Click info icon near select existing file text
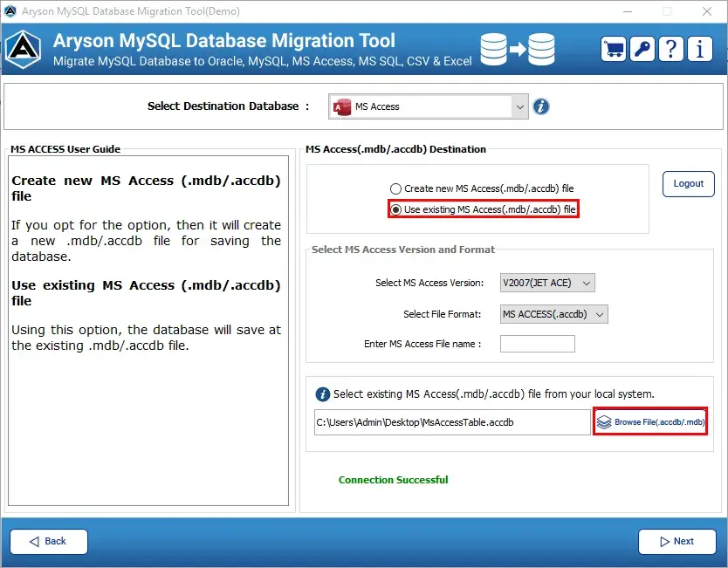Image resolution: width=728 pixels, height=568 pixels. coord(323,394)
